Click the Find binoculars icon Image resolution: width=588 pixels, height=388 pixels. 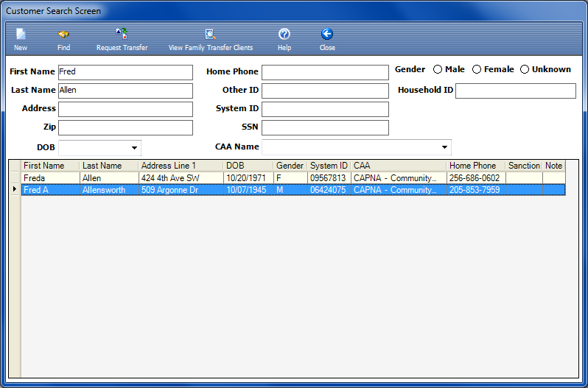[63, 35]
